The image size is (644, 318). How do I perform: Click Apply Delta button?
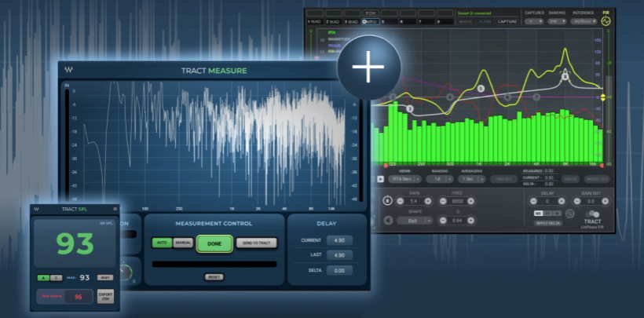click(x=548, y=223)
